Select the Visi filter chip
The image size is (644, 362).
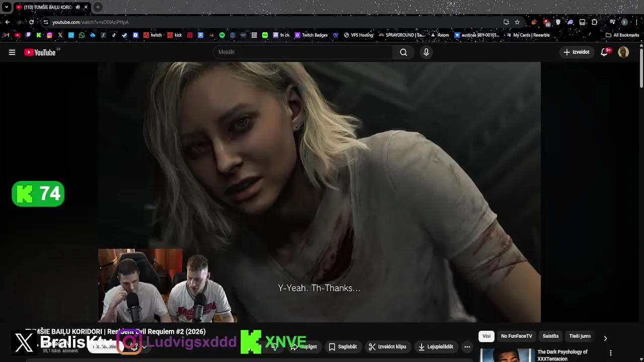487,336
